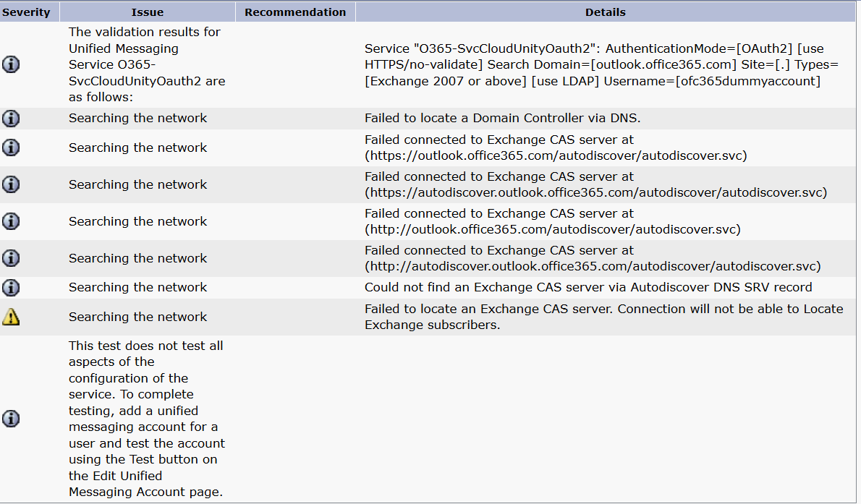
Task: Click the info icon beside the HTTP outlook.office365.com failure
Action: pos(11,221)
